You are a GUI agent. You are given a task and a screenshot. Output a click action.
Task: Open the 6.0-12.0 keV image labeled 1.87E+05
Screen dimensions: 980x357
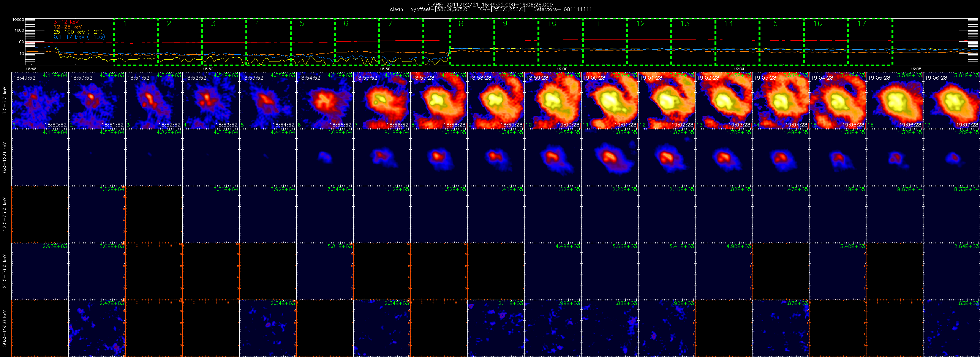click(x=667, y=157)
